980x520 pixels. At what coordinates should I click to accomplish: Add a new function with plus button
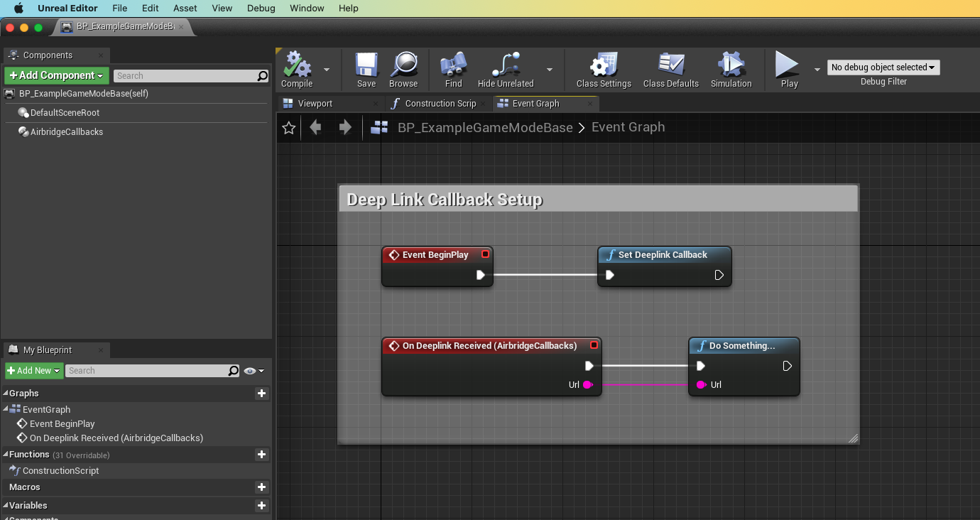[x=262, y=455]
